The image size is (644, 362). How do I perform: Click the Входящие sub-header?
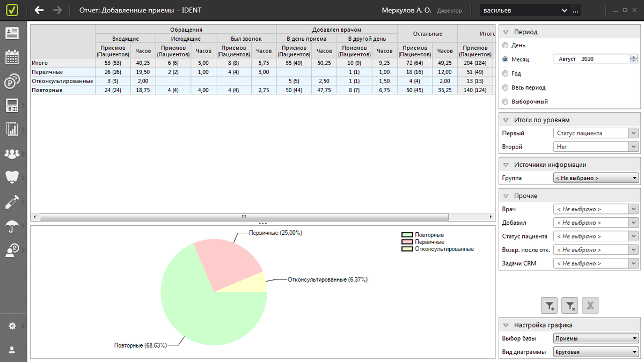pos(126,39)
